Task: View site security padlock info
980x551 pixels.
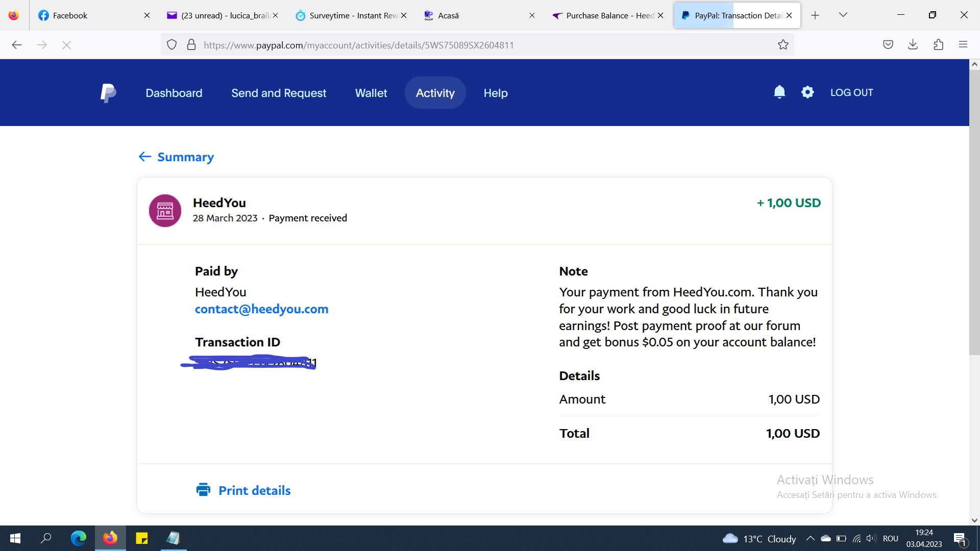Action: (x=191, y=45)
